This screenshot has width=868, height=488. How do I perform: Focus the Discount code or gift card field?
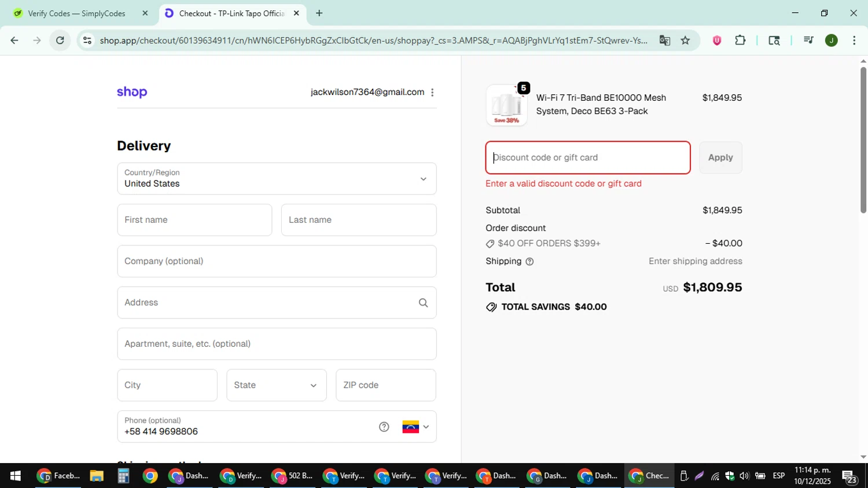click(x=588, y=158)
